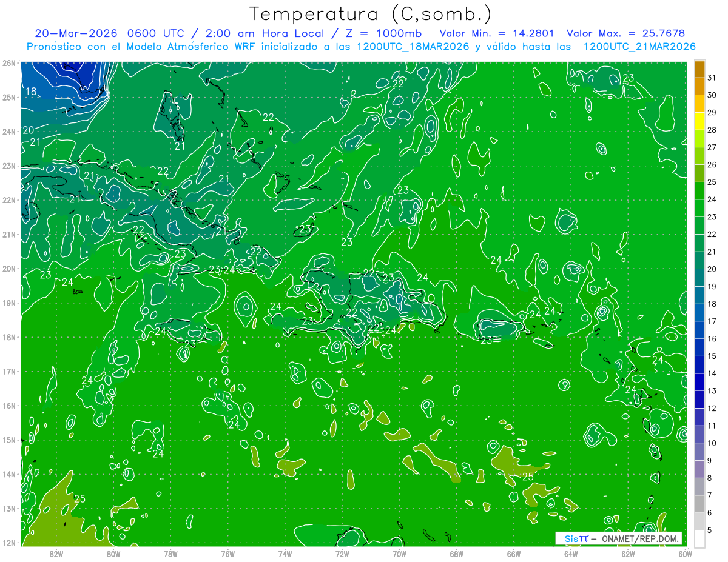
Task: Click the Temperatura (C,somb.) title
Action: tap(371, 13)
